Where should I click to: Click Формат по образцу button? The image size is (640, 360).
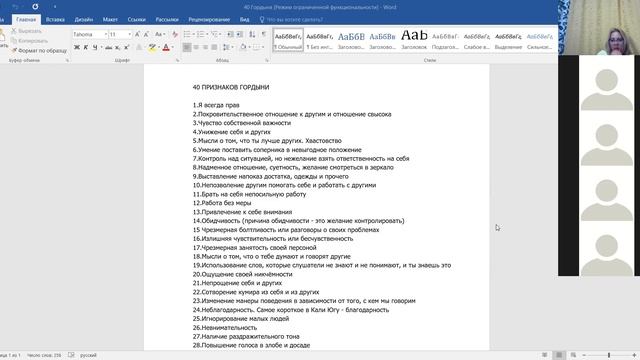click(39, 51)
